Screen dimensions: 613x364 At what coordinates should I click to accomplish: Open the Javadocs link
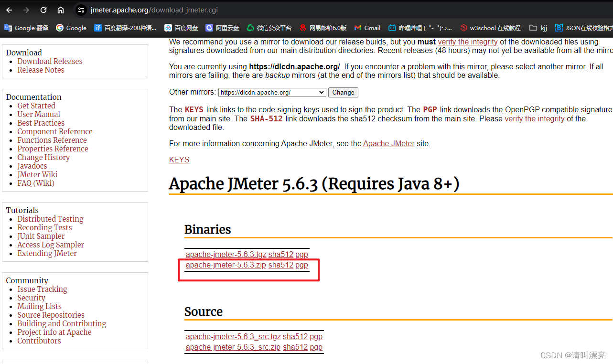click(x=32, y=166)
